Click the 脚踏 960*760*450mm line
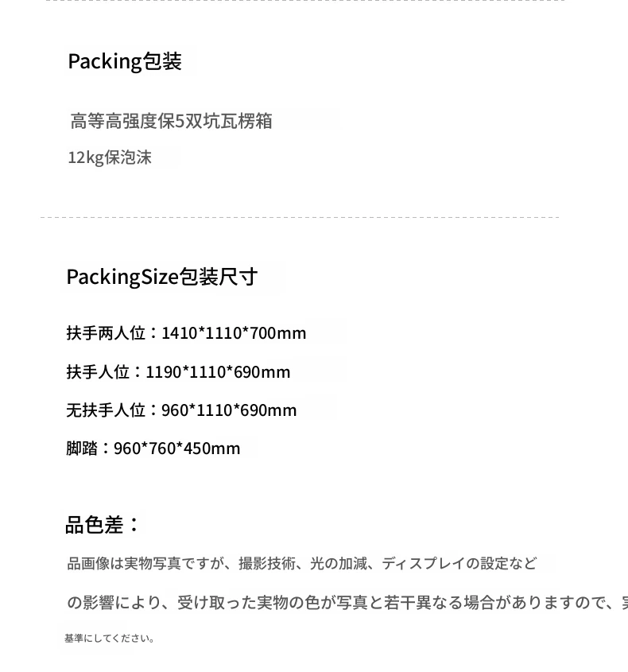628x672 pixels. pyautogui.click(x=153, y=449)
